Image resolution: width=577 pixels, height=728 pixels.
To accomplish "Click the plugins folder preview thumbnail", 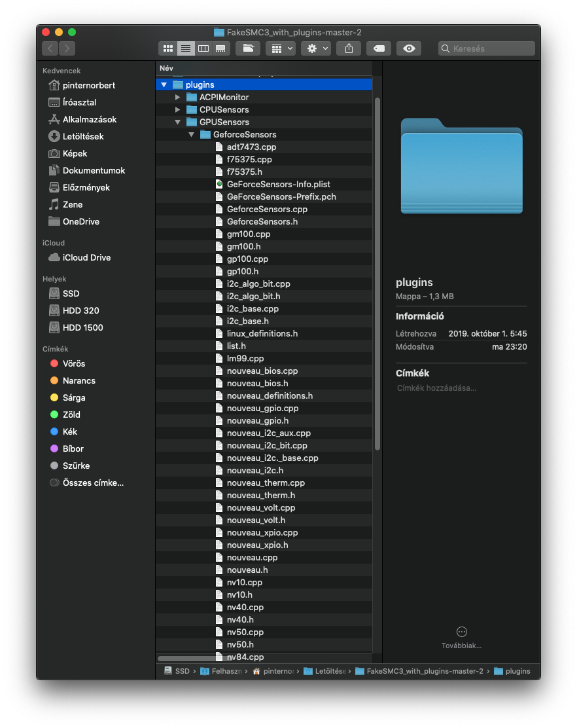I will [x=461, y=166].
